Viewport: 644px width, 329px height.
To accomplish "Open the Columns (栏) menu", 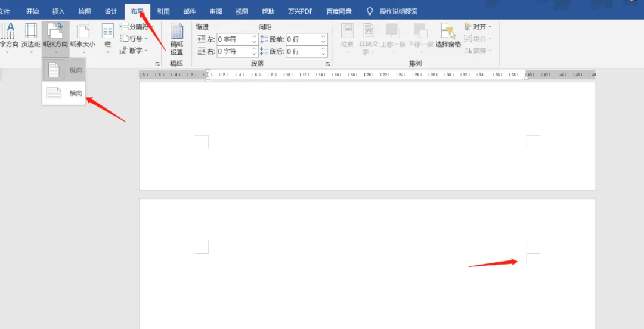I will tap(107, 39).
